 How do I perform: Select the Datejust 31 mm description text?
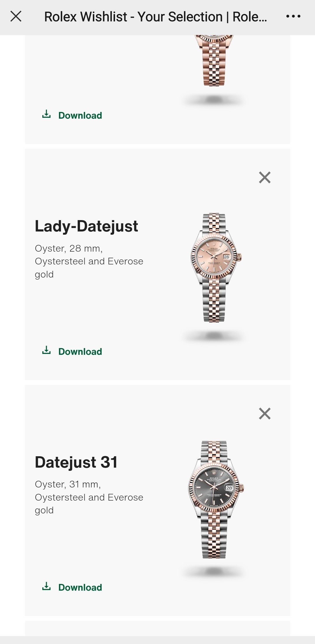pyautogui.click(x=89, y=497)
